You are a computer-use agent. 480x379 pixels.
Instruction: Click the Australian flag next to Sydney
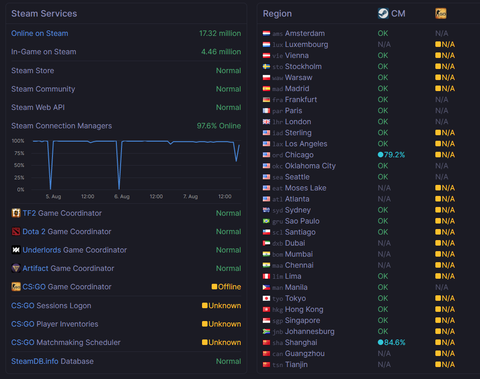266,210
